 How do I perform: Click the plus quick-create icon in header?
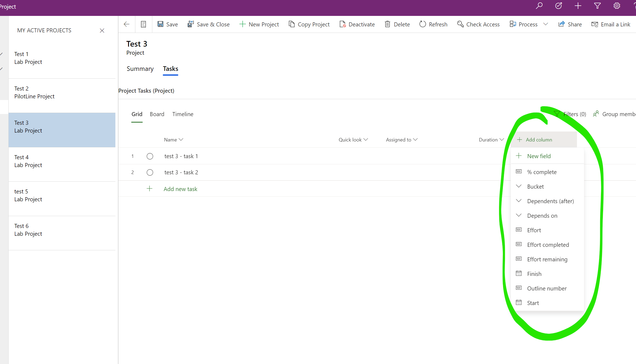point(578,6)
